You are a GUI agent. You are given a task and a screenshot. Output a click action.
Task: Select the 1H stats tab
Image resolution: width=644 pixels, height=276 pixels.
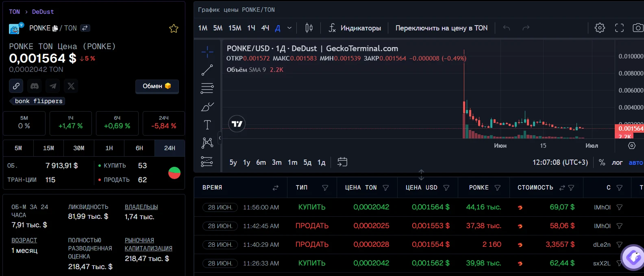point(109,148)
